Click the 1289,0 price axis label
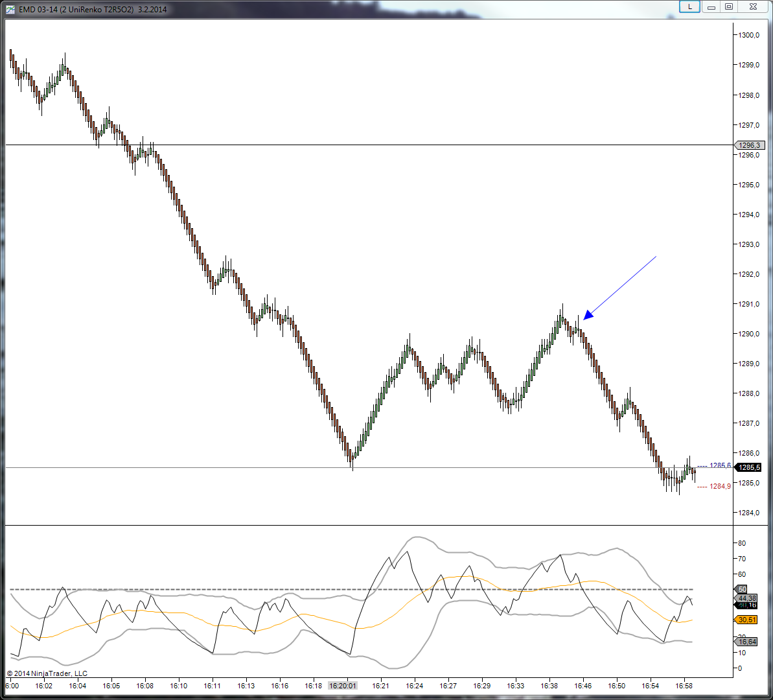Image resolution: width=773 pixels, height=700 pixels. 749,364
